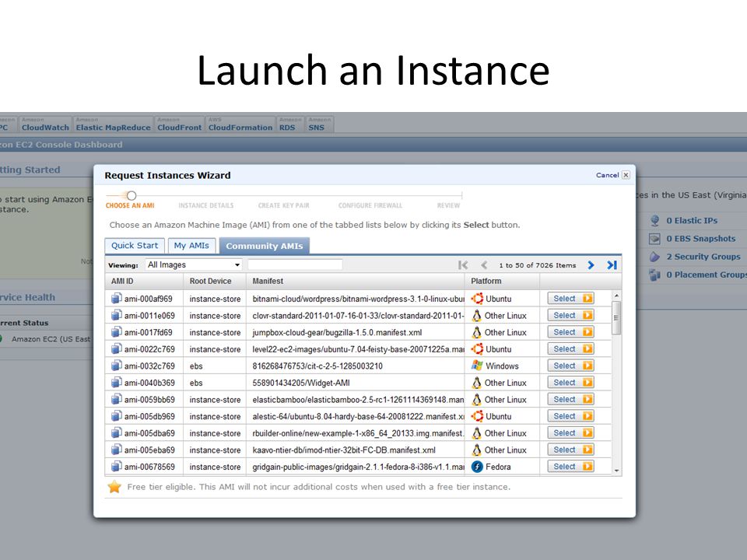Click the free tier eligible star icon
747x560 pixels.
coord(114,487)
